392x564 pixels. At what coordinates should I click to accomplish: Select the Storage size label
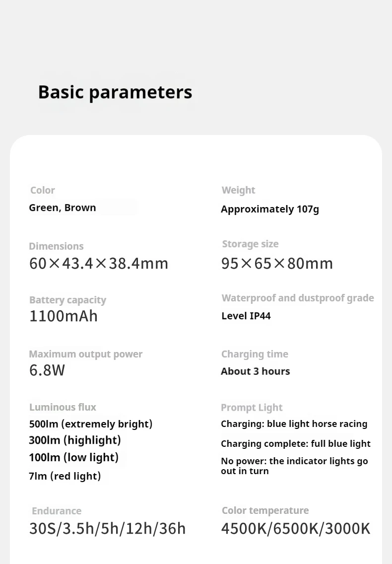250,244
